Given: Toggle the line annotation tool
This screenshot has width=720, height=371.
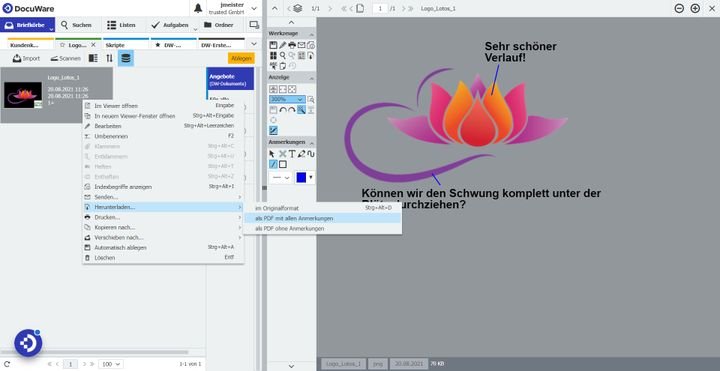Looking at the screenshot, I should click(273, 164).
